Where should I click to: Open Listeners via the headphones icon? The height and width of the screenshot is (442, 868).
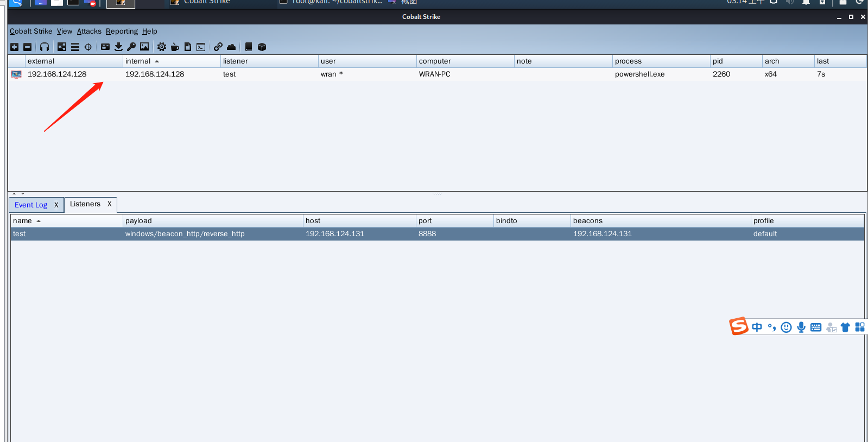(x=45, y=47)
